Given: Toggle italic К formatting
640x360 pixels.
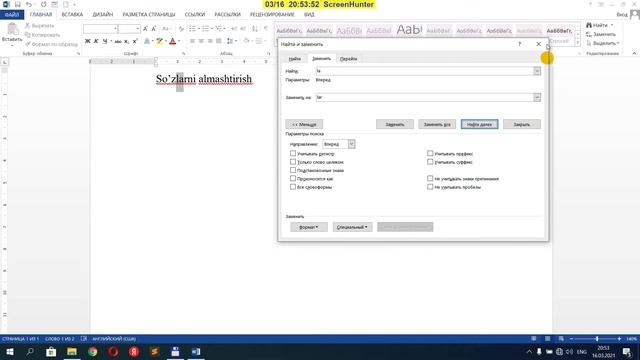Looking at the screenshot, I should (x=96, y=41).
